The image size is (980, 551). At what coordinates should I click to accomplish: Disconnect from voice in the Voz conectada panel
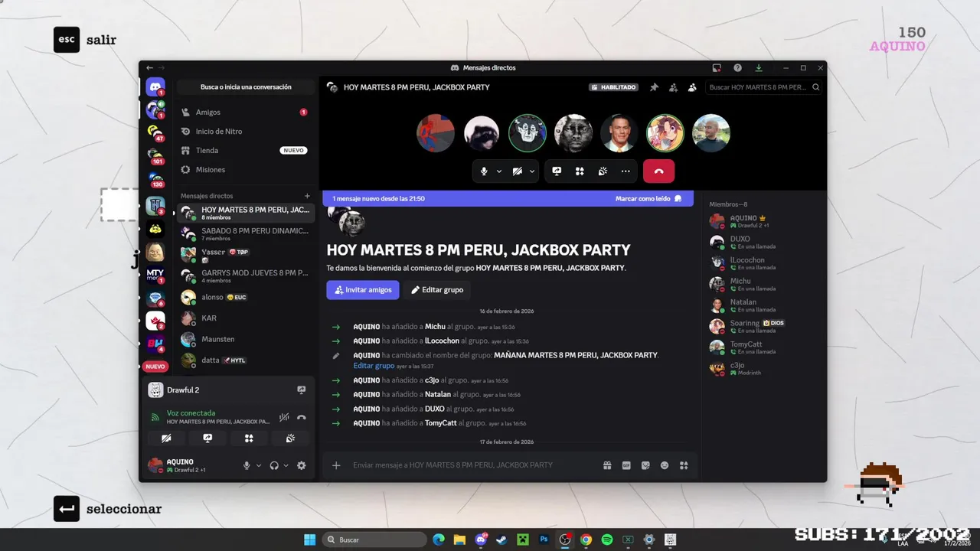(x=302, y=417)
